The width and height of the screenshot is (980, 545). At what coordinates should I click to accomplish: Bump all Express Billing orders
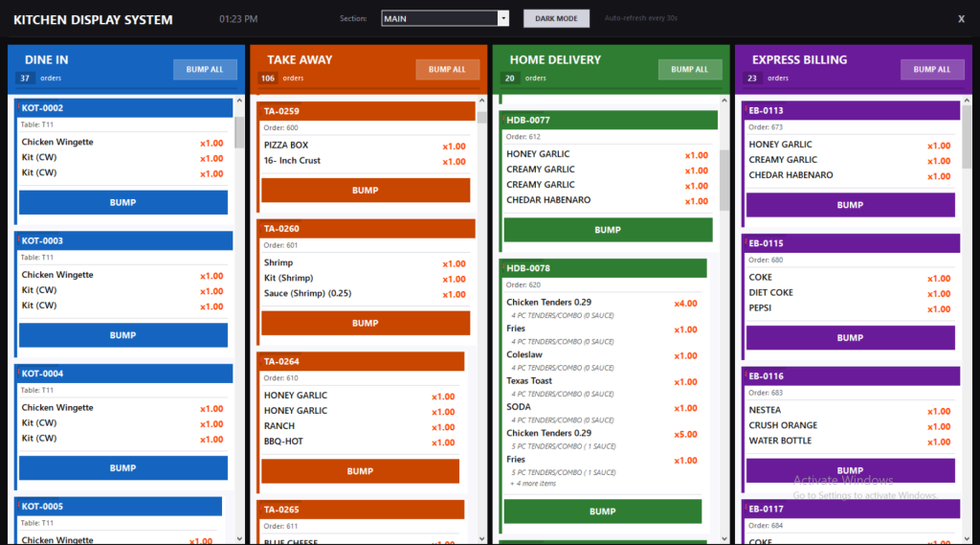pos(932,70)
